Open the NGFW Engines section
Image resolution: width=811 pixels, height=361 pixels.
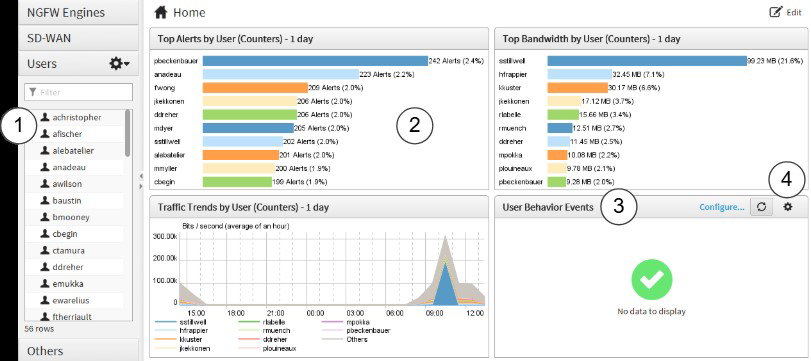click(x=79, y=12)
